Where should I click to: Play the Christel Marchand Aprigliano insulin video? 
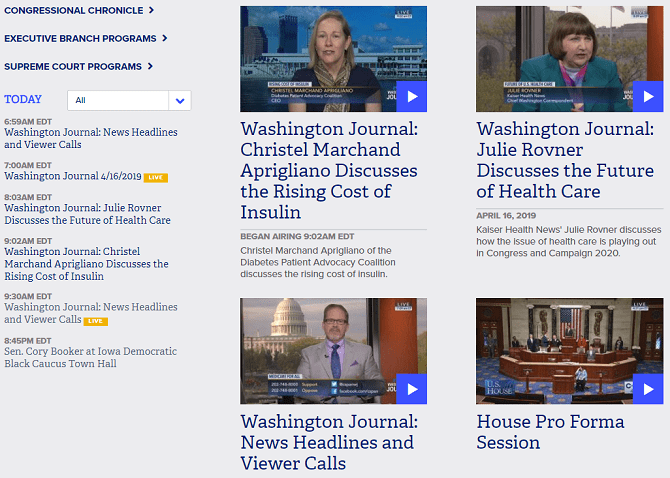tap(411, 97)
